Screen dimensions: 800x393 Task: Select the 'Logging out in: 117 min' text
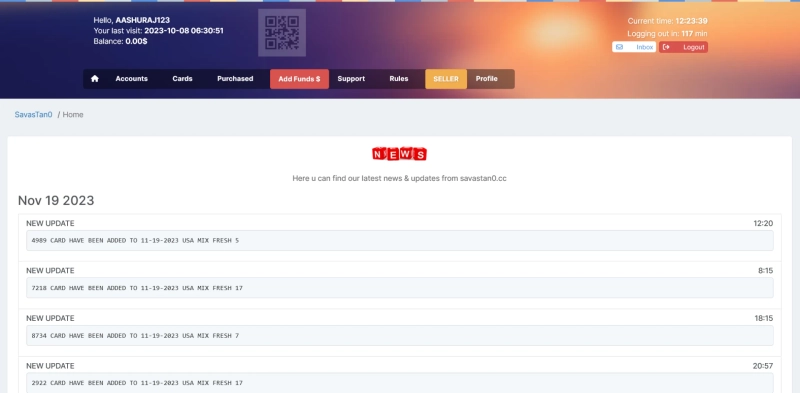tap(667, 34)
